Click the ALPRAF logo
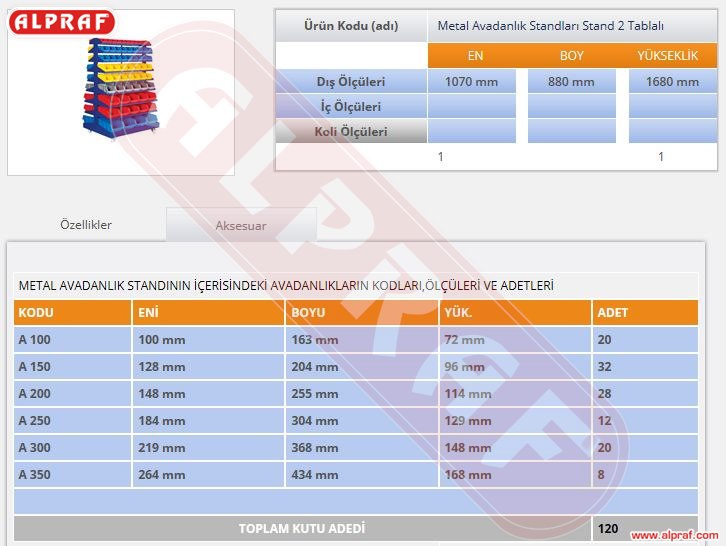Viewport: 726px width, 546px height. [61, 23]
